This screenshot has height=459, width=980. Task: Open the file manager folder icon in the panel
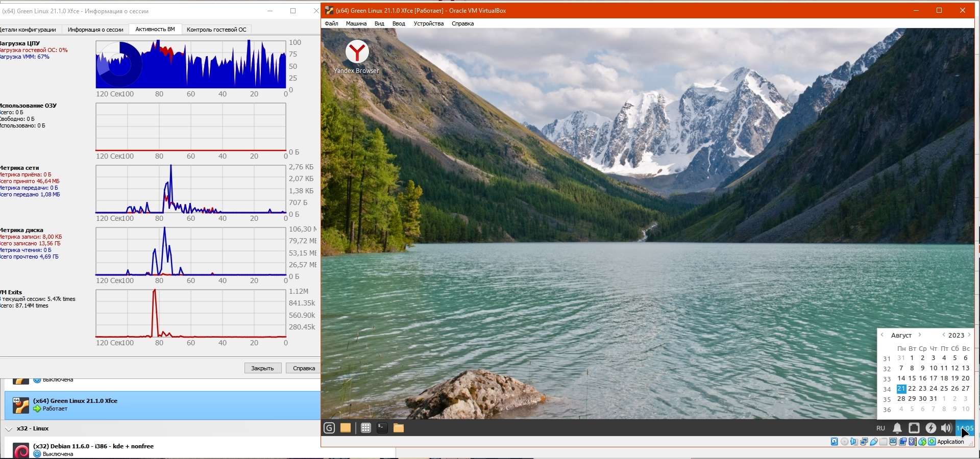pos(399,428)
